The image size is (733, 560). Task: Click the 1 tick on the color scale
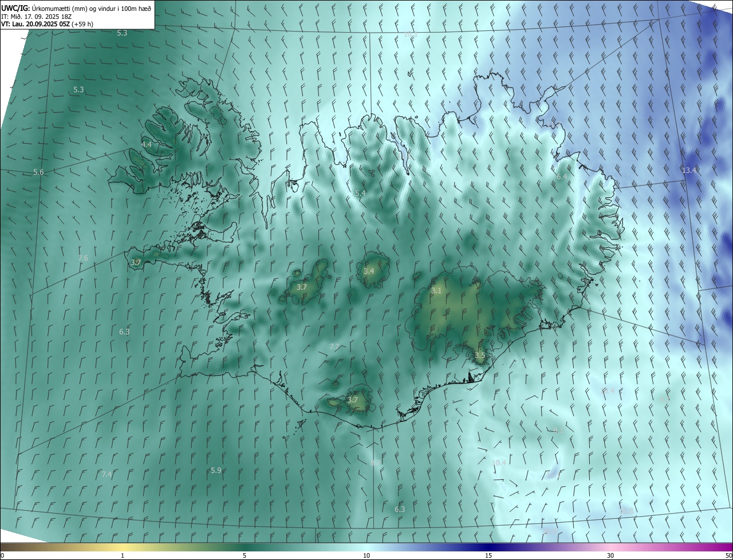123,555
